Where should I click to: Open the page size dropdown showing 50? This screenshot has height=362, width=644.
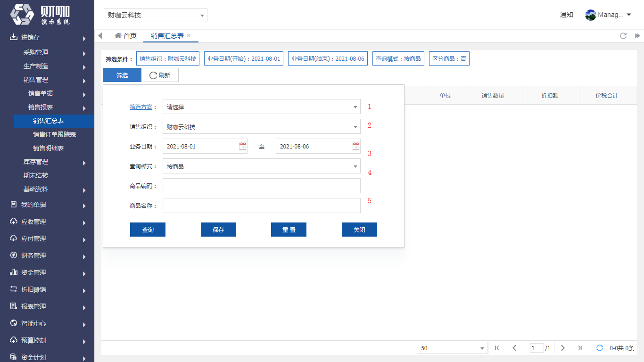[x=452, y=348]
